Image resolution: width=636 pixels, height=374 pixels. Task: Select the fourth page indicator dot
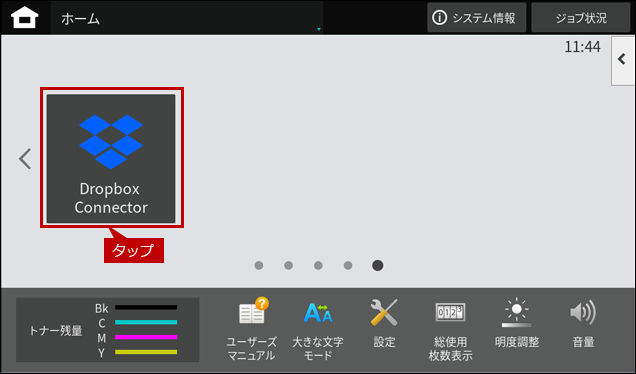click(348, 265)
